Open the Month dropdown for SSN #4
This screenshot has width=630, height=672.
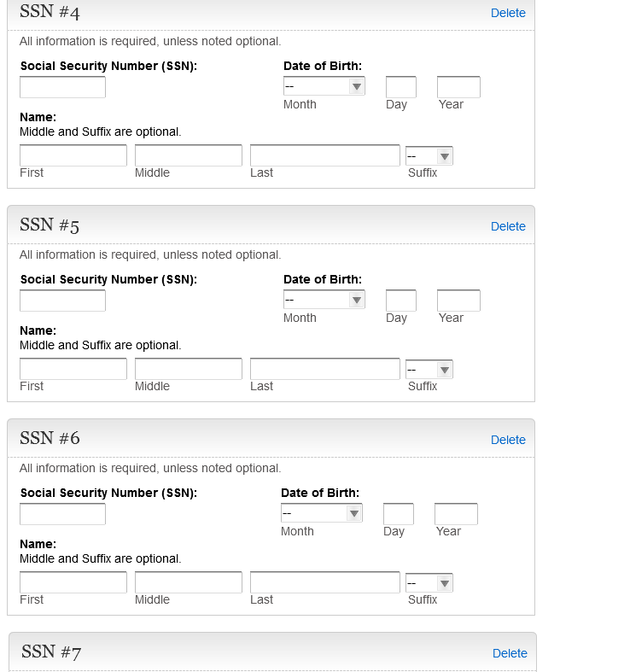click(x=324, y=86)
